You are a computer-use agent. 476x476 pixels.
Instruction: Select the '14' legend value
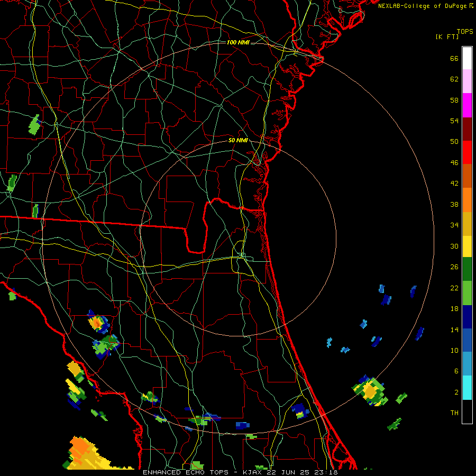454,329
